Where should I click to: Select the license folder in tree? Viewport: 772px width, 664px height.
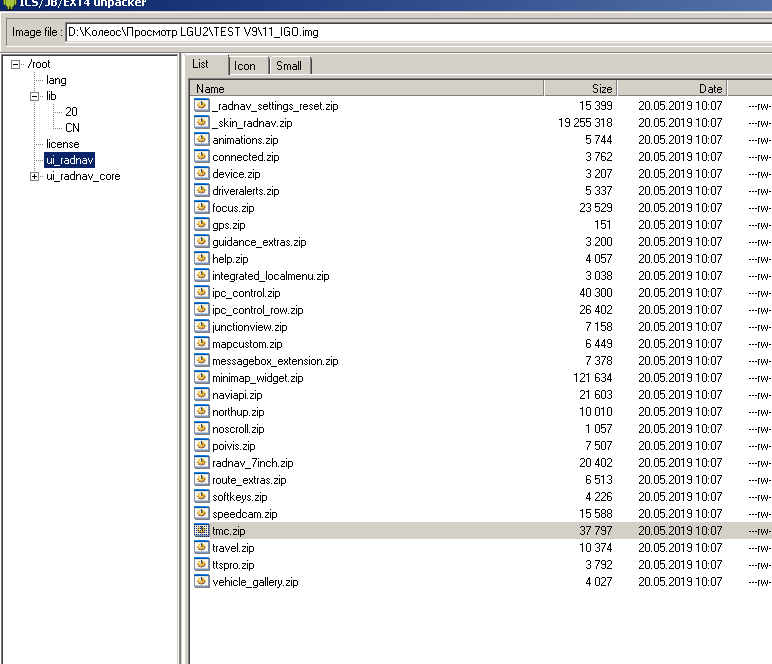coord(63,144)
